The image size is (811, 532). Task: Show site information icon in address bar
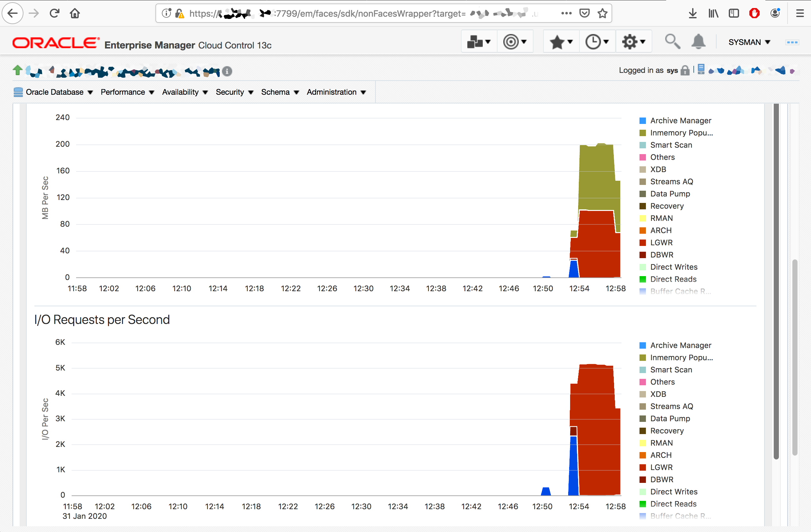(x=166, y=13)
